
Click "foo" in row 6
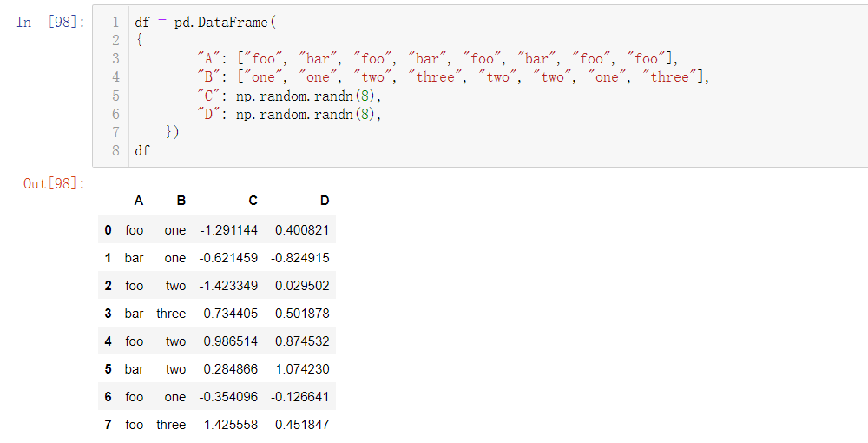tap(135, 396)
